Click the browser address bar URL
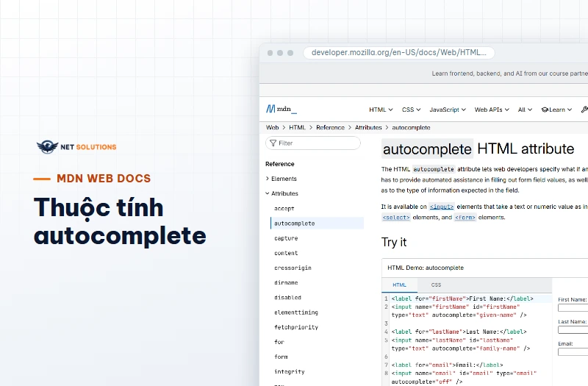This screenshot has height=386, width=588. [x=398, y=52]
